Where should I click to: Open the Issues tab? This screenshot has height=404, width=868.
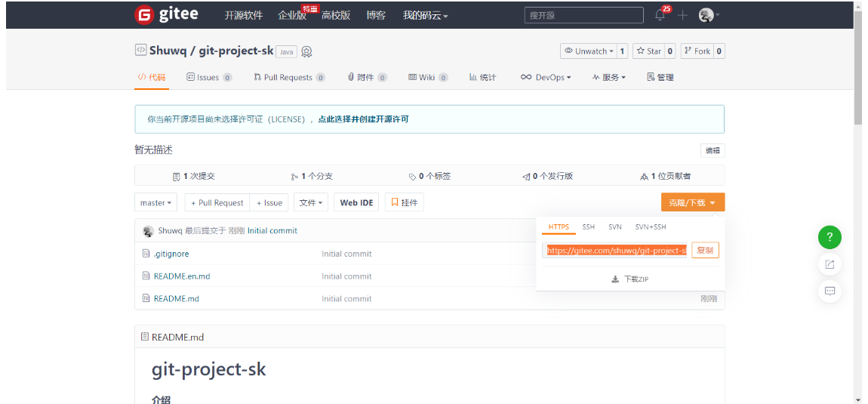point(208,78)
